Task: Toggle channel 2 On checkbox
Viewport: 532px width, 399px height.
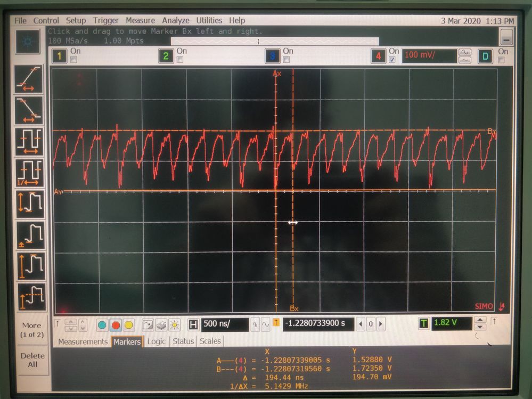Action: click(x=180, y=60)
